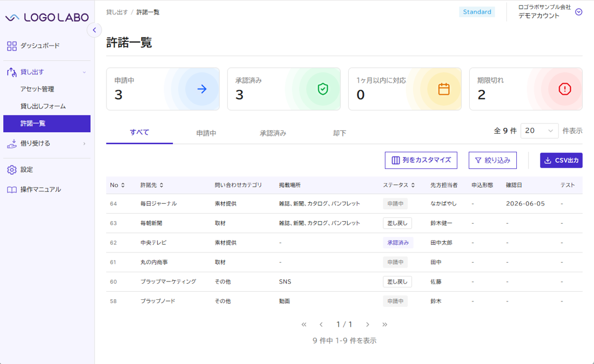
Task: Click the 列をカスタマイズ button
Action: [x=421, y=160]
